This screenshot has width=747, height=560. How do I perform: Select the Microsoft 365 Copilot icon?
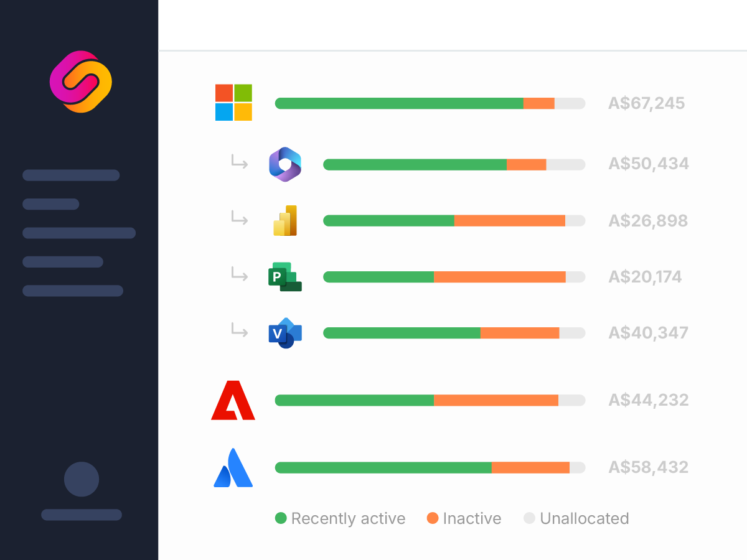pyautogui.click(x=285, y=164)
